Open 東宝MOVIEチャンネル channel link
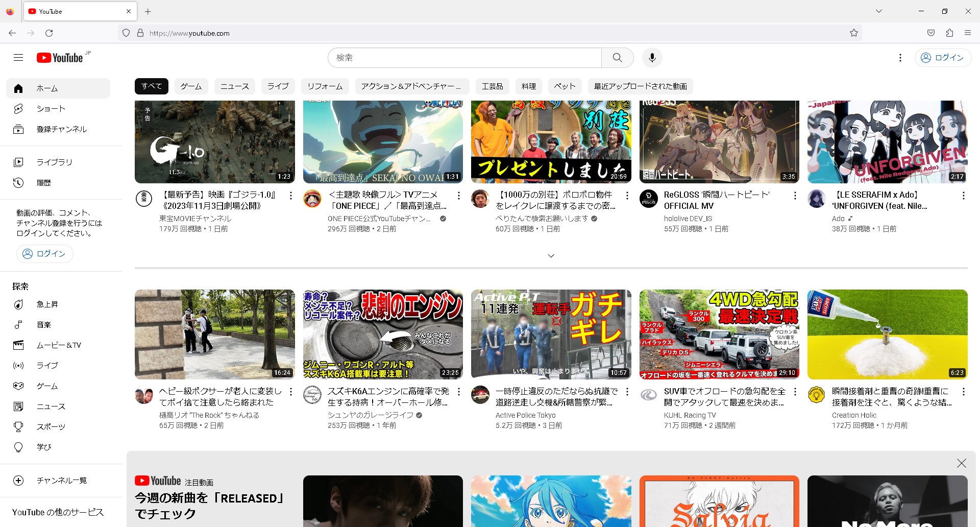This screenshot has width=980, height=527. (195, 219)
